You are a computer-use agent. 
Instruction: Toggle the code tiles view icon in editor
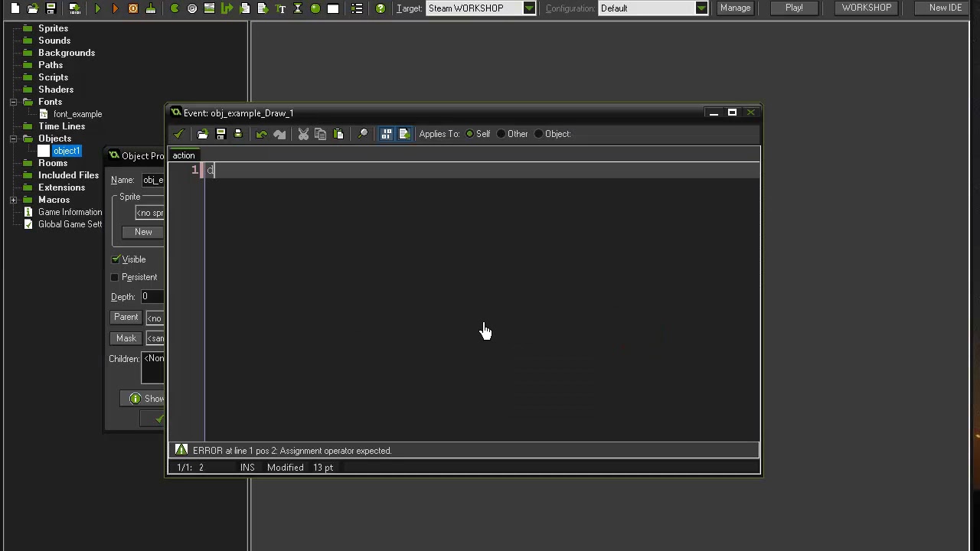pos(387,134)
